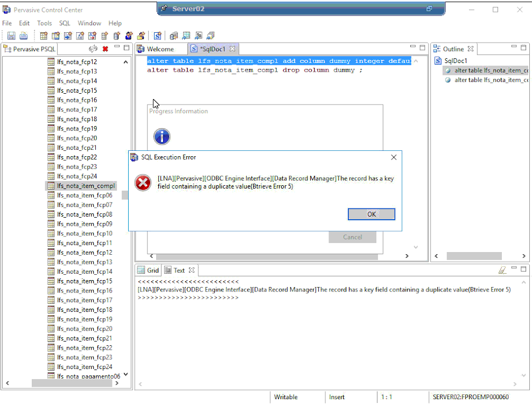Close the SQL Execution Error dialog with X
The image size is (532, 404).
coord(394,157)
